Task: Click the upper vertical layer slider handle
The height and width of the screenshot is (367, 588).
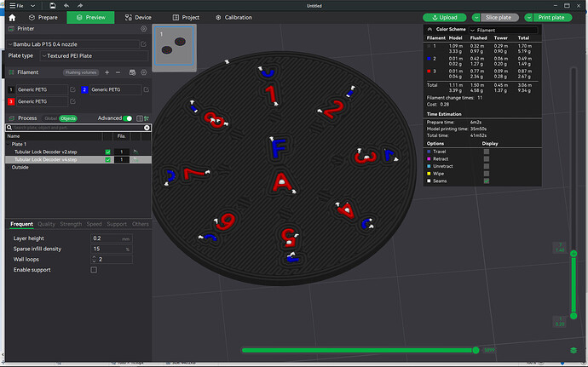Action: 574,254
